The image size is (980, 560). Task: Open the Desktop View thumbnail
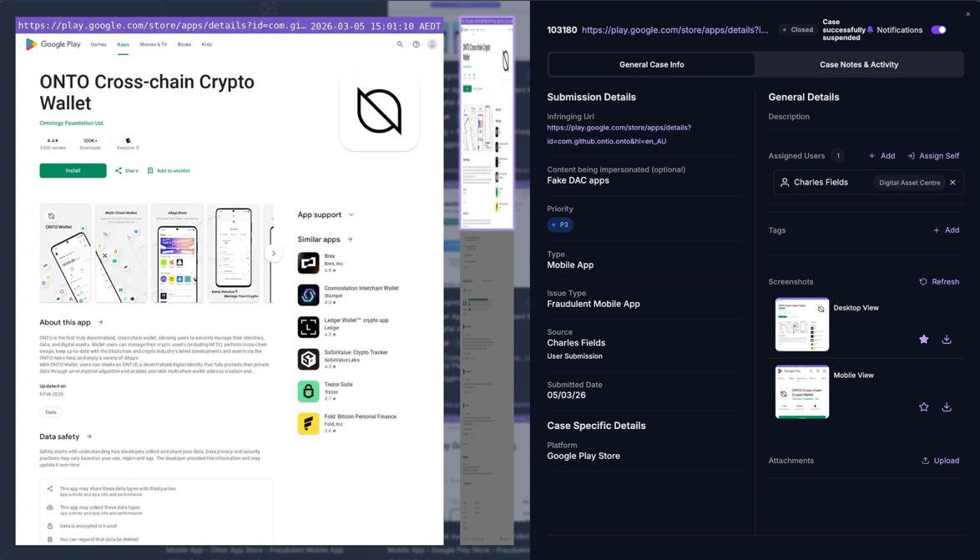[x=801, y=325]
